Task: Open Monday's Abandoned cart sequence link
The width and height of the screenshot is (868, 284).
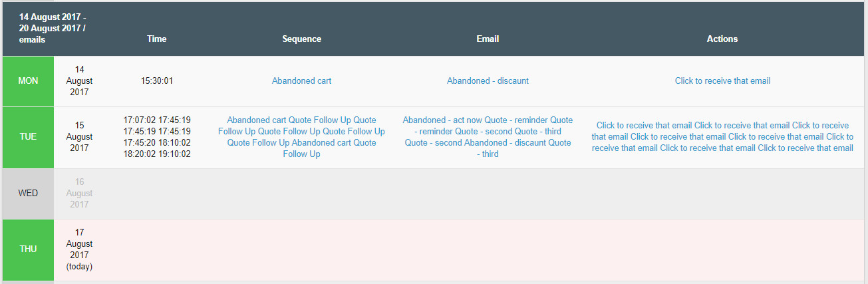Action: pos(301,81)
